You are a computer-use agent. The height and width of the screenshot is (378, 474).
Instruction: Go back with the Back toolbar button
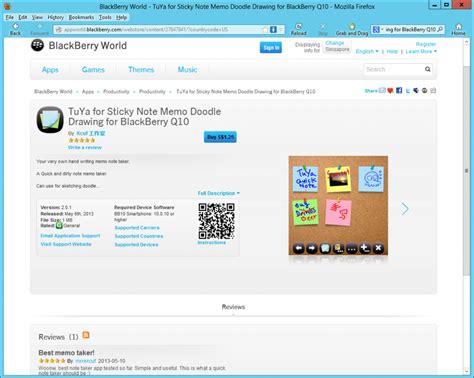point(15,29)
